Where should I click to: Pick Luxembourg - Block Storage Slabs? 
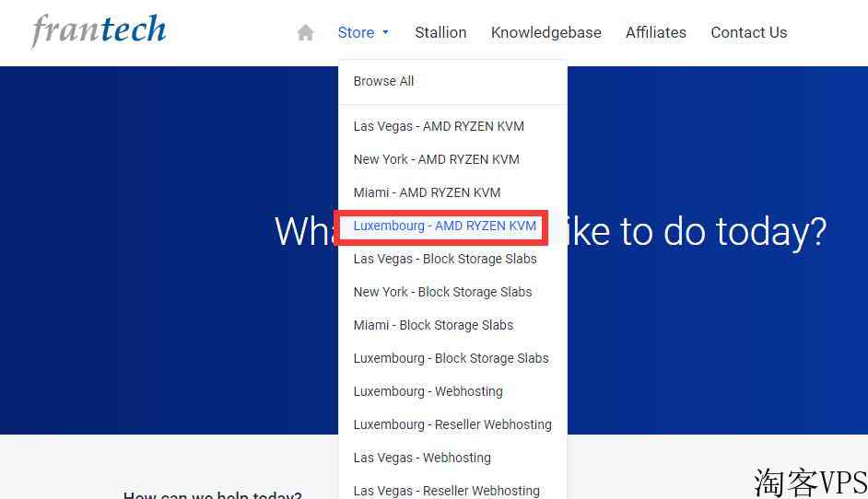click(451, 358)
